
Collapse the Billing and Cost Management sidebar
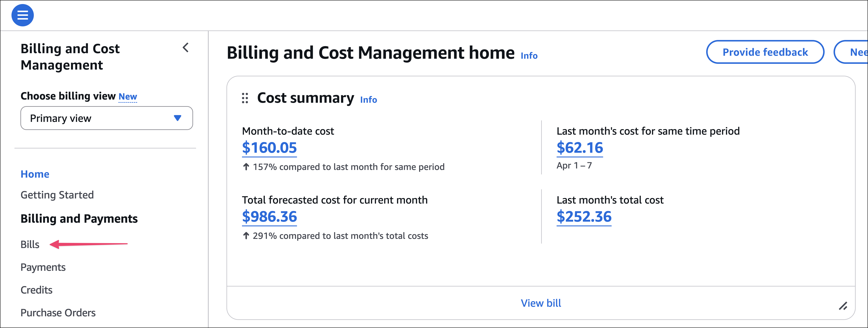[186, 48]
